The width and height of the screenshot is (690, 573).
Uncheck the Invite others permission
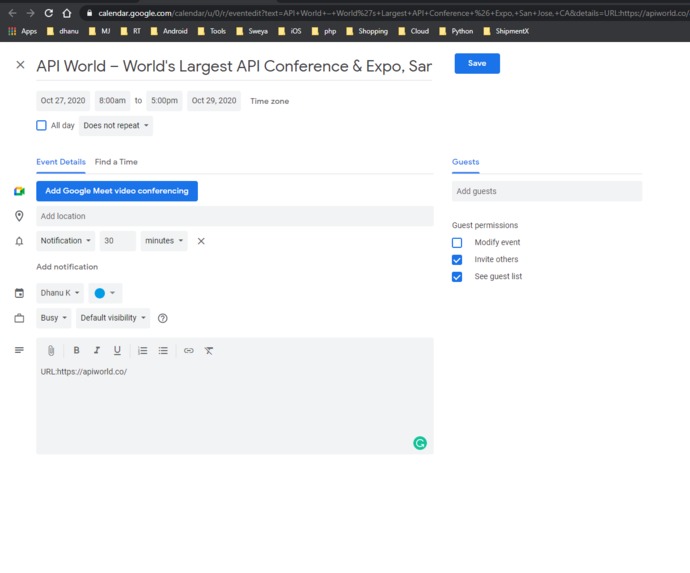pyautogui.click(x=457, y=260)
